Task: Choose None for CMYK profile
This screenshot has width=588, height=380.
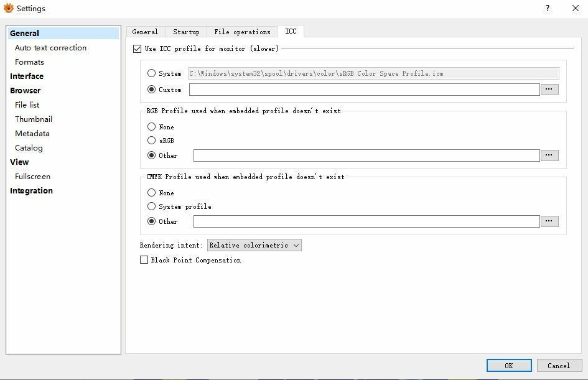Action: (x=152, y=193)
